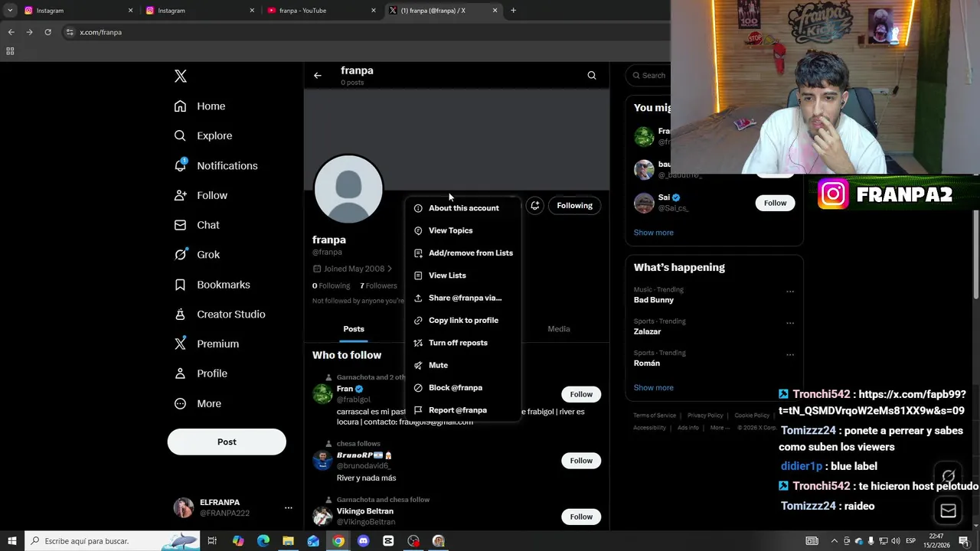Expand Joined May 2008 chevron
This screenshot has height=551, width=980.
390,269
